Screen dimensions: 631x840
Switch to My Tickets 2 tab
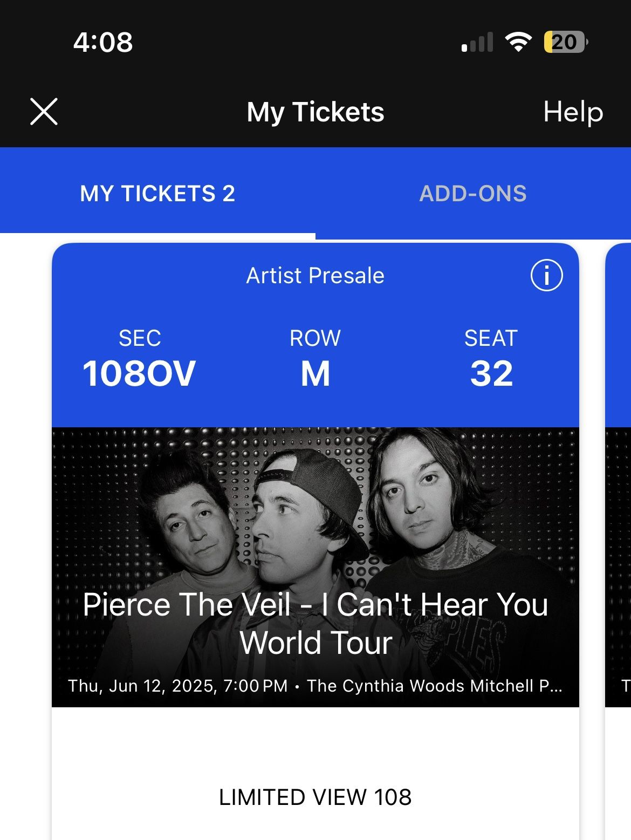tap(157, 194)
